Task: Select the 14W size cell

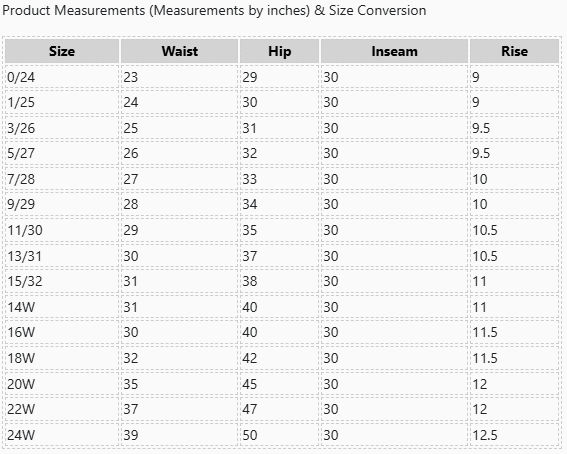Action: tap(62, 307)
